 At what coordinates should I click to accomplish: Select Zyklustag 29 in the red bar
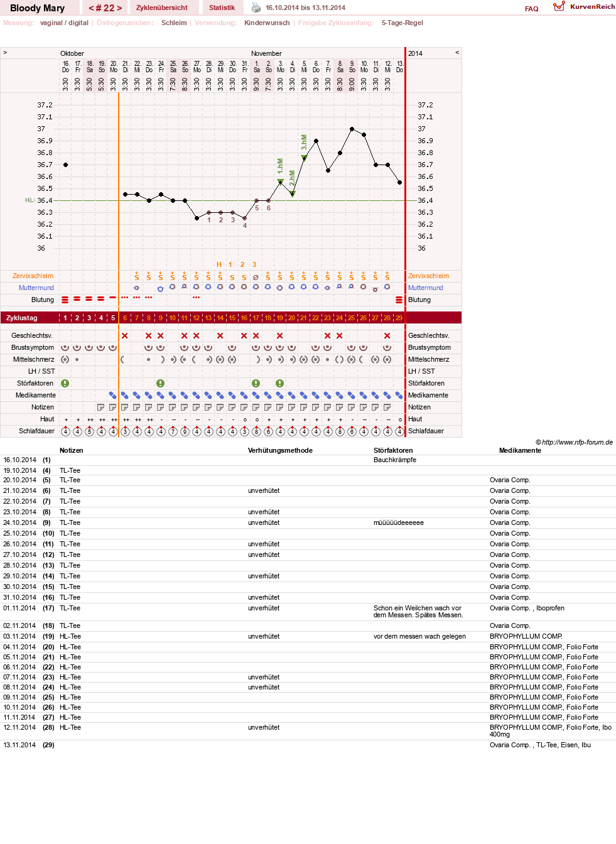(399, 318)
